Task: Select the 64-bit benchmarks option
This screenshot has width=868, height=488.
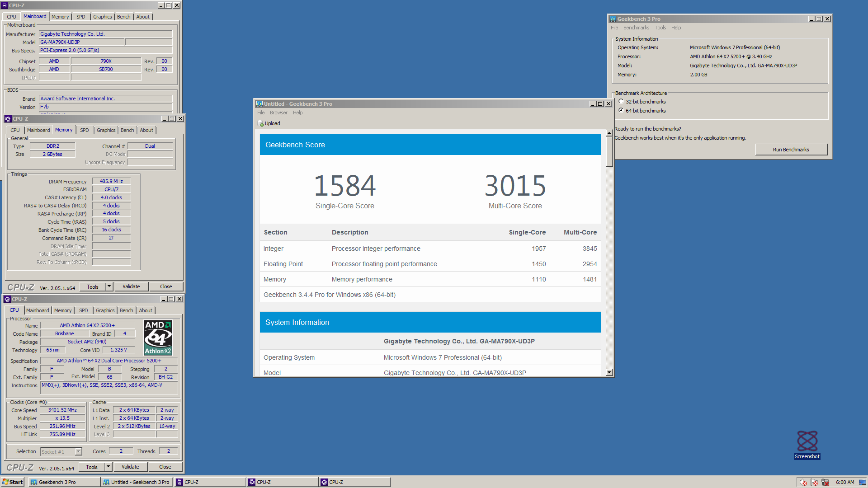Action: pos(621,111)
